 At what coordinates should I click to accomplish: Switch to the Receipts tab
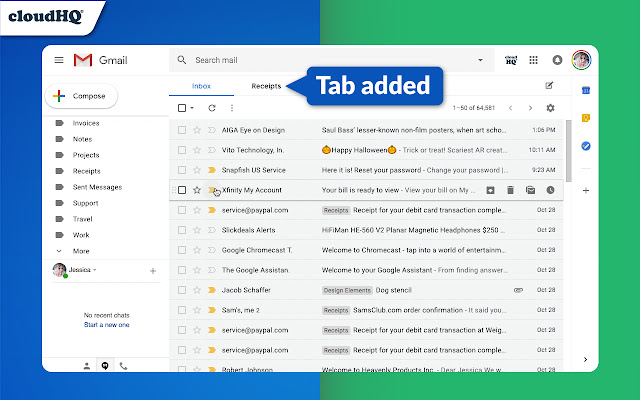coord(266,86)
